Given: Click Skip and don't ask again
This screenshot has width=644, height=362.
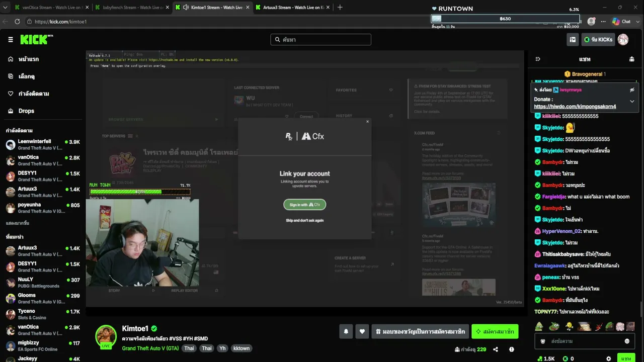Looking at the screenshot, I should tap(305, 220).
